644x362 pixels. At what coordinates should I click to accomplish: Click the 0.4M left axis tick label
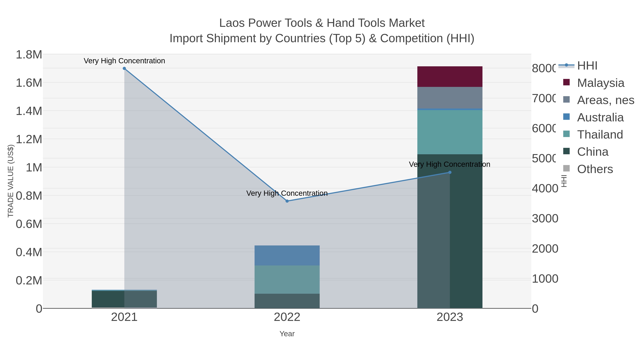click(x=29, y=252)
